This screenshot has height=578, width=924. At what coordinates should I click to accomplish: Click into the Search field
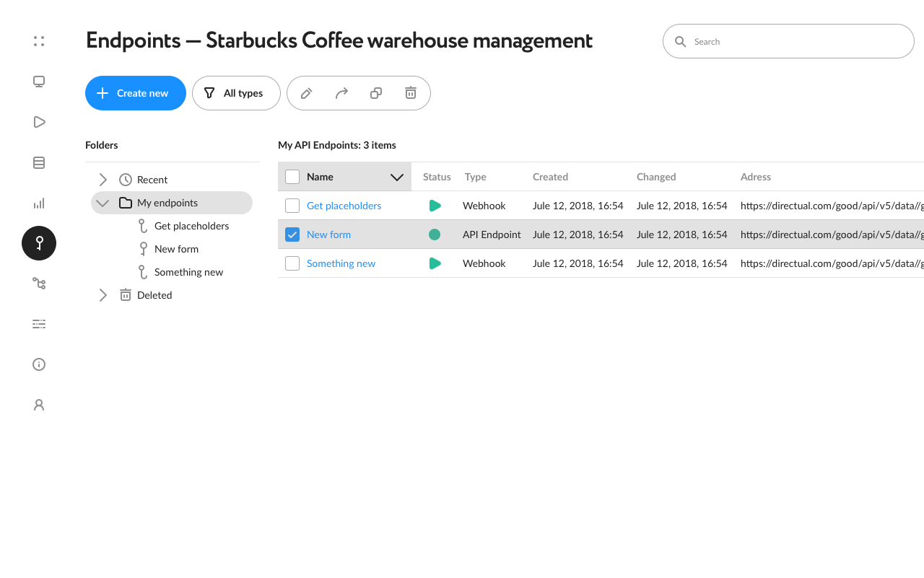coord(788,41)
